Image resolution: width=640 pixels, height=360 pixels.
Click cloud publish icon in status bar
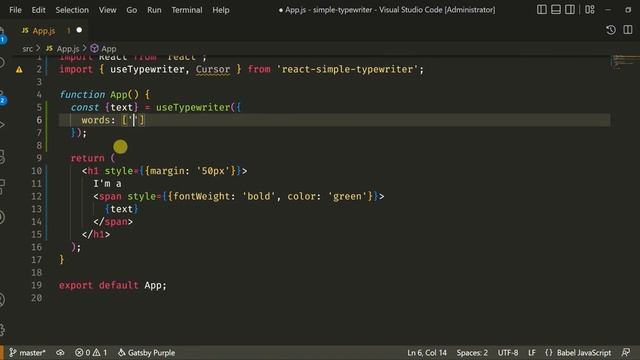[x=60, y=353]
